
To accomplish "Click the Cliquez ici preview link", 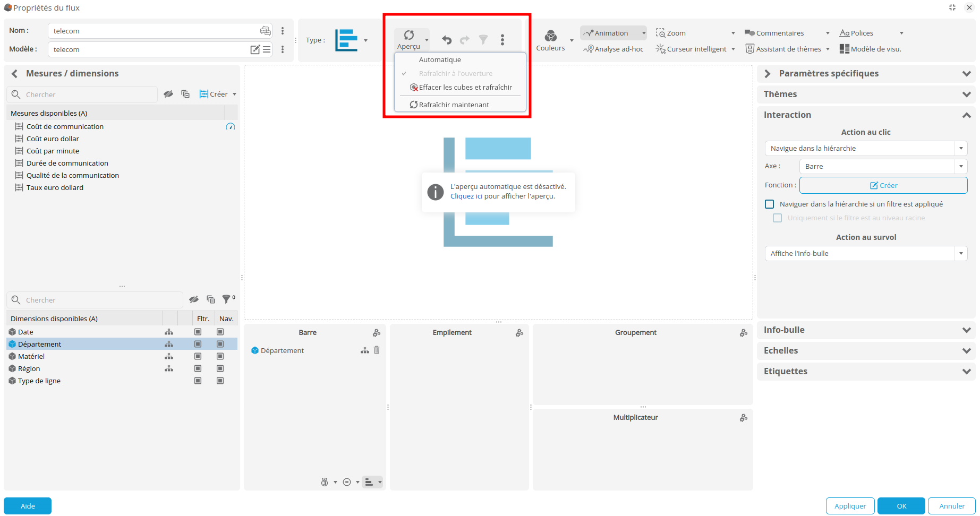I will click(x=466, y=196).
